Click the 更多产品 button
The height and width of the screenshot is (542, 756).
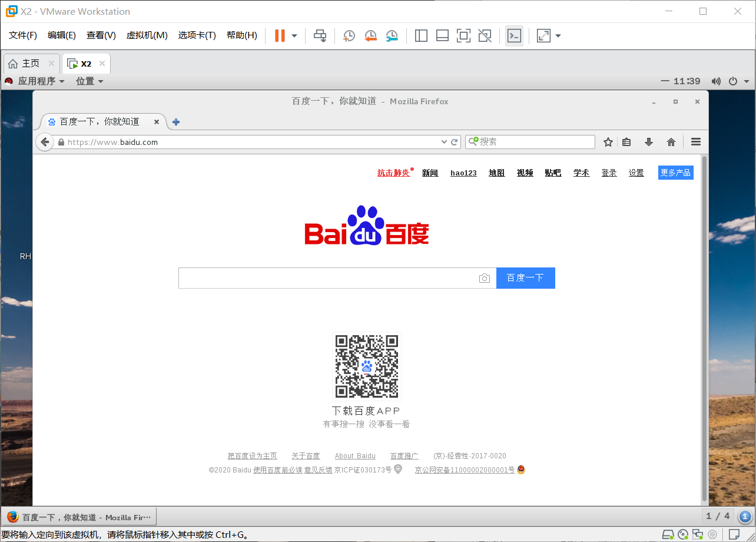[676, 173]
